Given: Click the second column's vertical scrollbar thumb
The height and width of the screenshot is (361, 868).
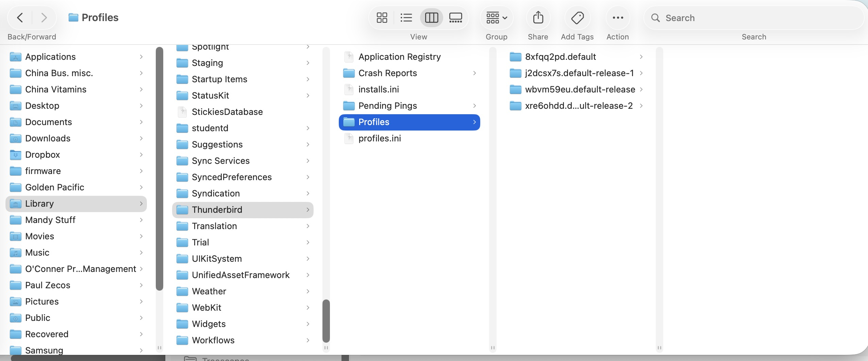Looking at the screenshot, I should [x=326, y=321].
